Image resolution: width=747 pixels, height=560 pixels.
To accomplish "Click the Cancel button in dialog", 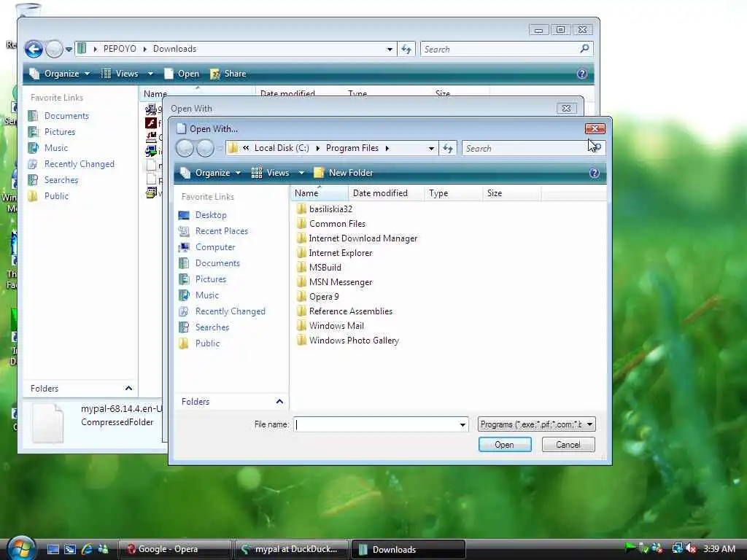I will click(x=568, y=445).
